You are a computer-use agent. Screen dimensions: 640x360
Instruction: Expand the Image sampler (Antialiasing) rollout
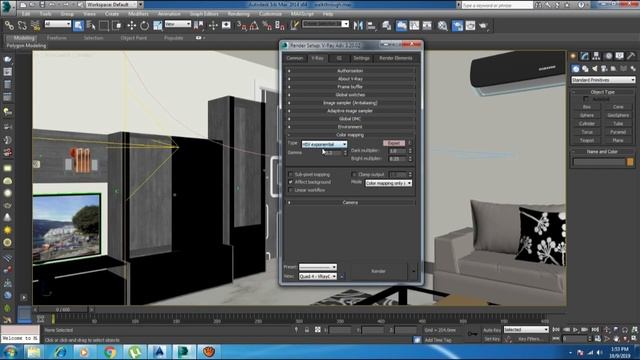point(350,103)
